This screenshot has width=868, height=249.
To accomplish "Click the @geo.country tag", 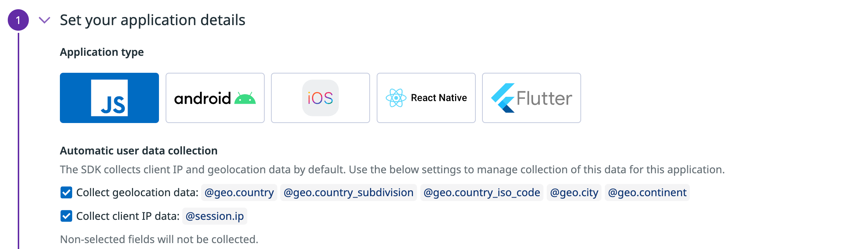I will tap(239, 192).
